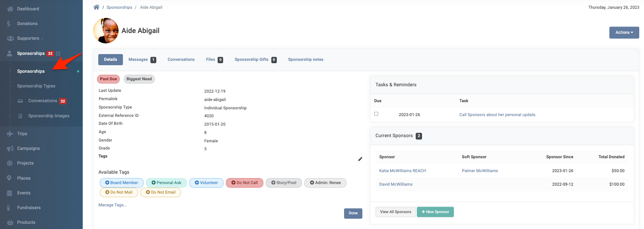The width and height of the screenshot is (644, 229).
Task: Click View All Sponsors button
Action: (396, 212)
